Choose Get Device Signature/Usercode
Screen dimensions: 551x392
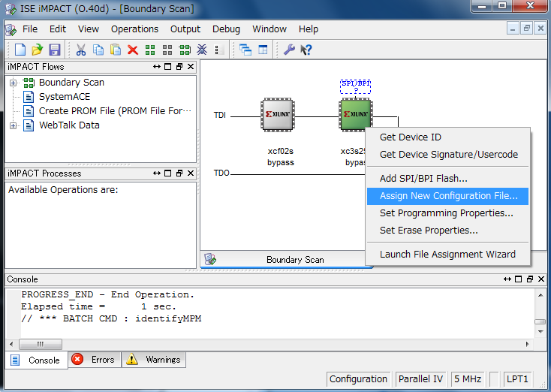click(447, 155)
